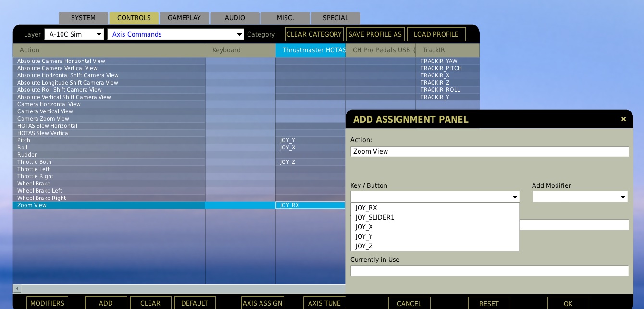644x309 pixels.
Task: Click CANCEL in assignment panel
Action: pos(409,303)
